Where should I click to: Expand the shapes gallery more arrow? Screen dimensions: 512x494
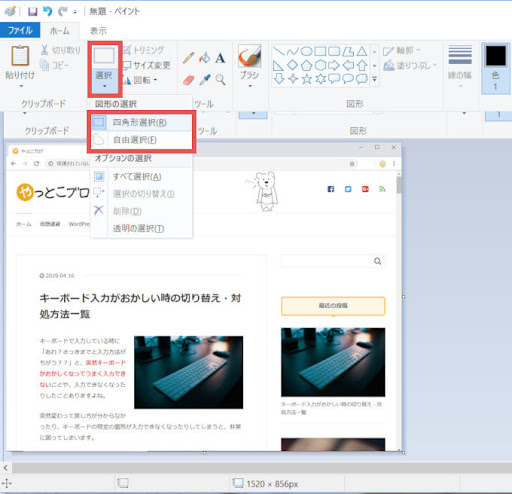tap(374, 79)
